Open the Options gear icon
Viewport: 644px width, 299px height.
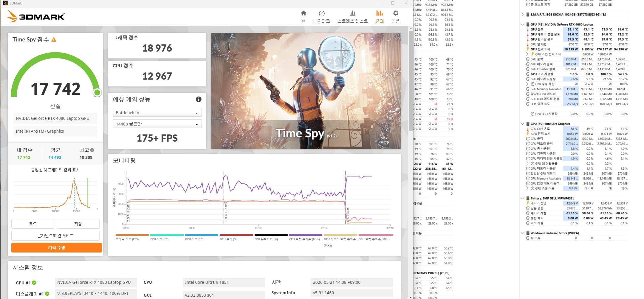pos(395,13)
